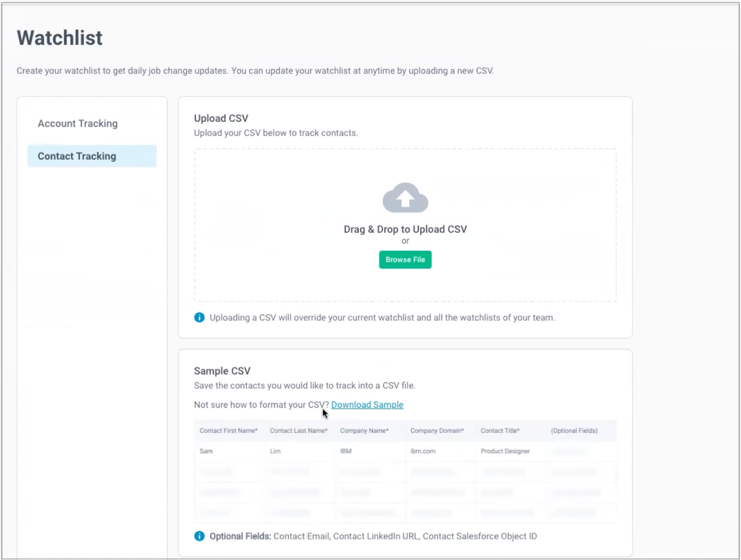Click the Contact Last Name column header
The height and width of the screenshot is (560, 741).
tap(298, 430)
